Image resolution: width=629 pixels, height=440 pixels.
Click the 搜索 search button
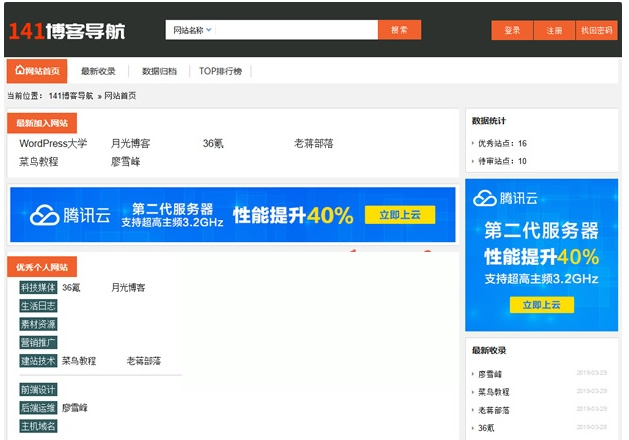400,30
